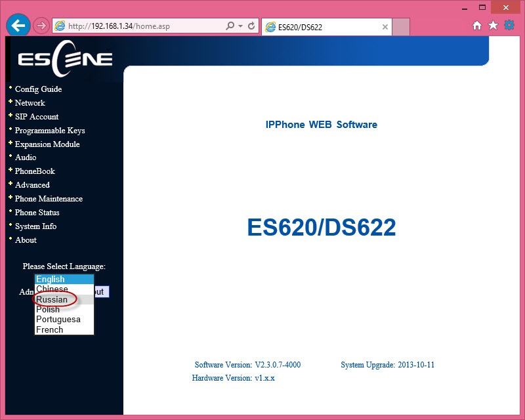Image resolution: width=525 pixels, height=420 pixels.
Task: Click the IPPhone WEB Software title
Action: (x=322, y=125)
